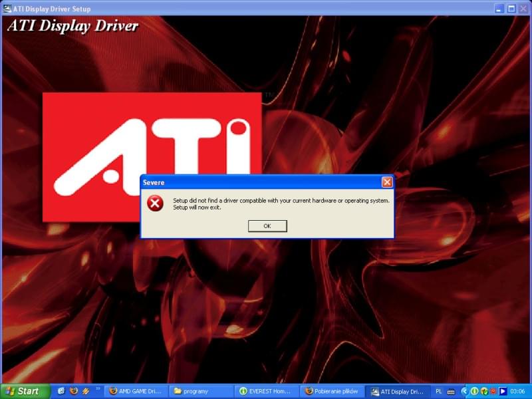The width and height of the screenshot is (532, 399).
Task: Click the blue play arrow tray icon
Action: tap(503, 391)
